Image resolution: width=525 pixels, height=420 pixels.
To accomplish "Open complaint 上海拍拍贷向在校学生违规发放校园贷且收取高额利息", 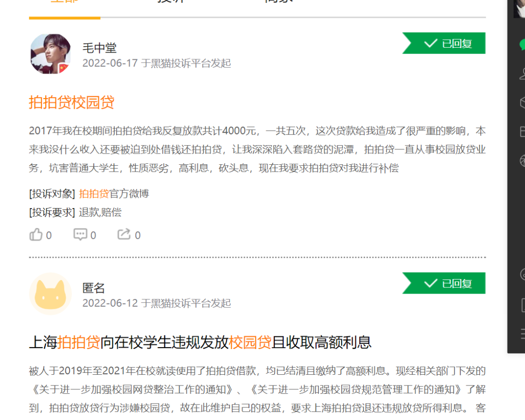I will pyautogui.click(x=200, y=342).
